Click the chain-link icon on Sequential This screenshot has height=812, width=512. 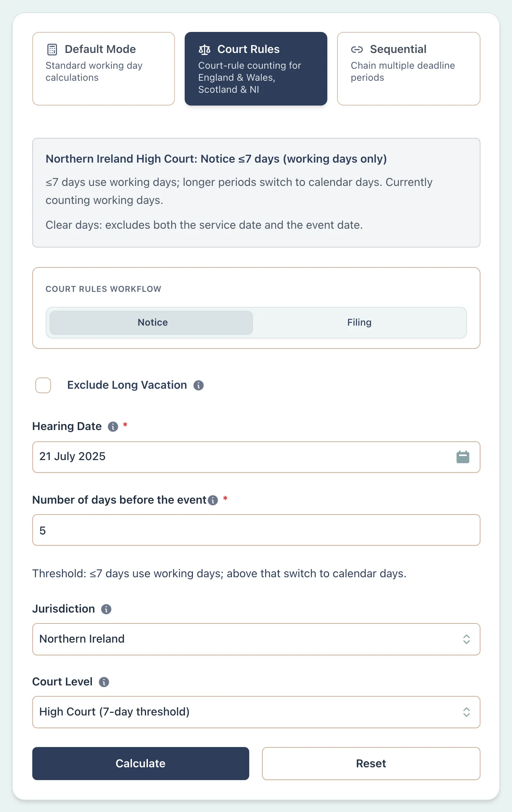tap(357, 49)
